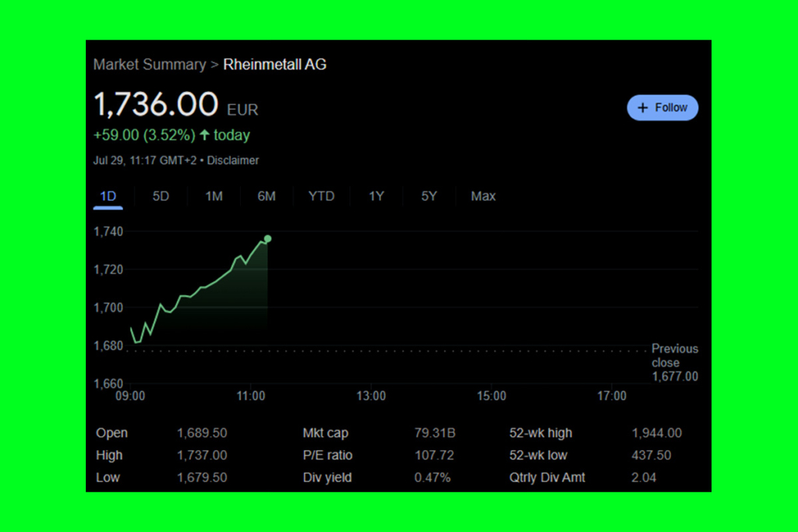Viewport: 798px width, 532px height.
Task: Click the Rheinmetall AG company name
Action: [x=275, y=65]
